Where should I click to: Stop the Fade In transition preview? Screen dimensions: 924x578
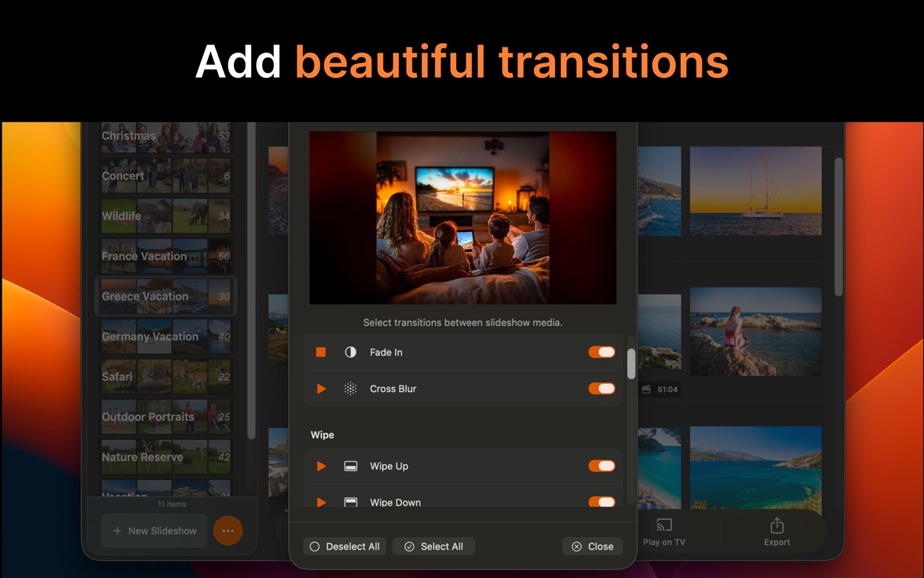pos(321,352)
